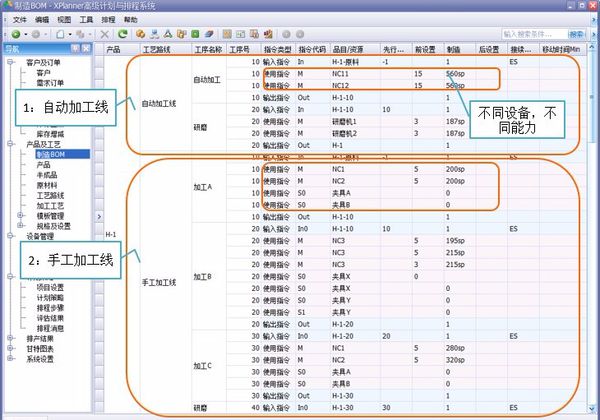Expand the 模板管理 tree node
The height and width of the screenshot is (420, 600).
point(21,215)
